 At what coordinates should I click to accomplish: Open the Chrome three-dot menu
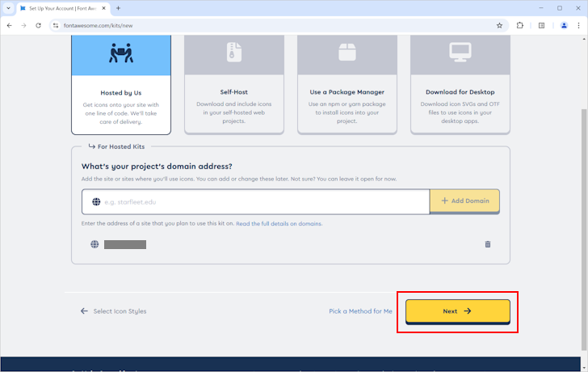coord(579,25)
